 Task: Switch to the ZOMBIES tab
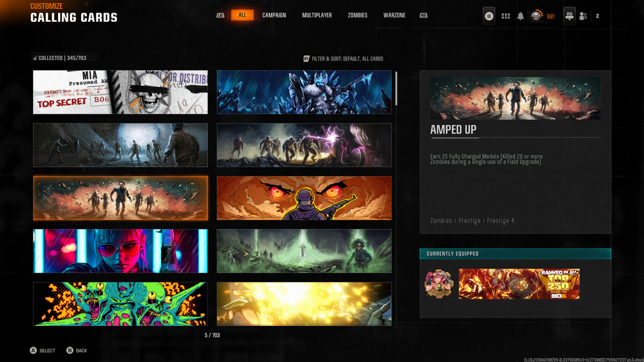357,16
